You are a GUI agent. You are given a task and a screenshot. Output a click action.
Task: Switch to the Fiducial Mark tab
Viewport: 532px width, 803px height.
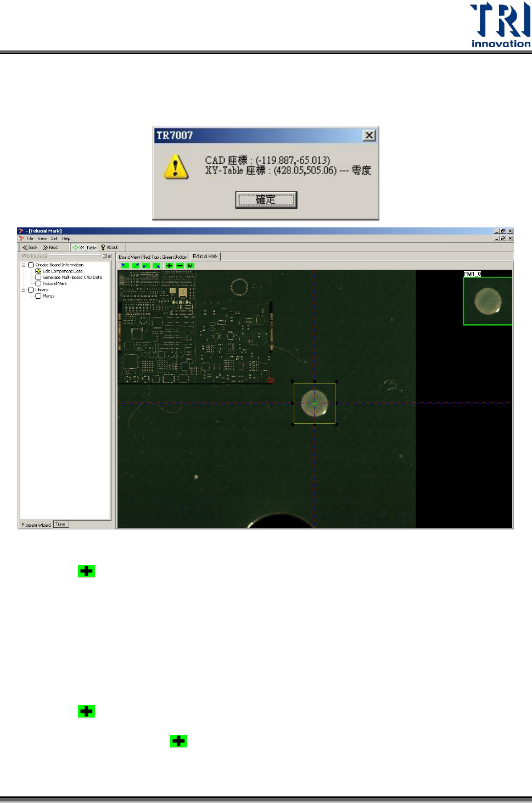point(205,256)
